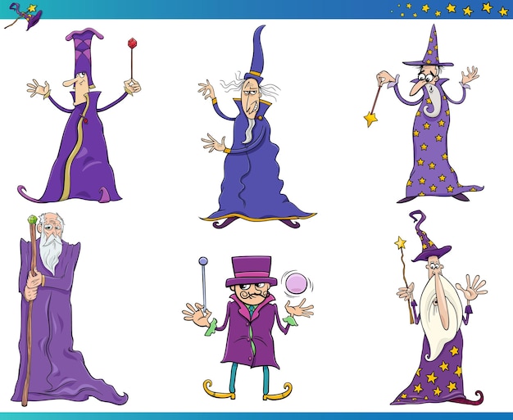Select the bespectacled wizard with a star-tipped wand

(424, 114)
